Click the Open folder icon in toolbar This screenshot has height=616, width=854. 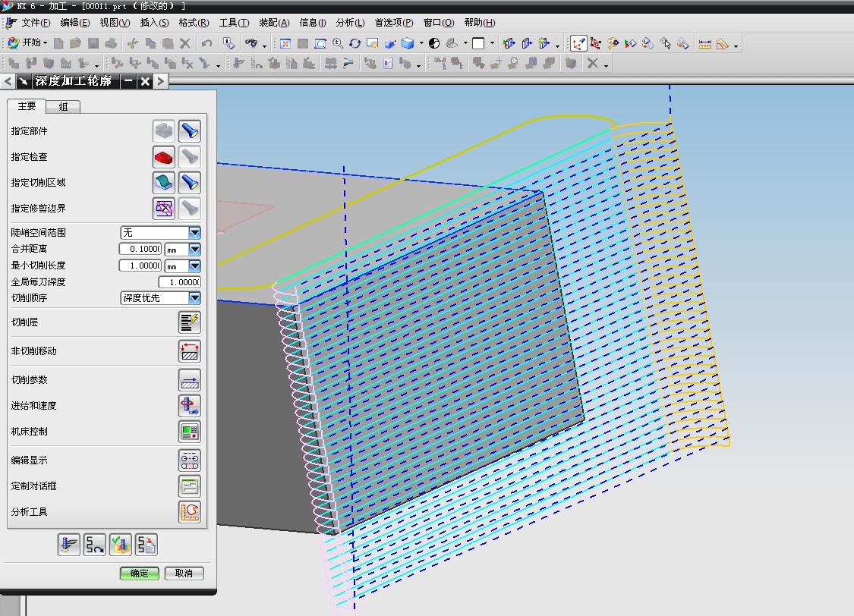pyautogui.click(x=76, y=43)
